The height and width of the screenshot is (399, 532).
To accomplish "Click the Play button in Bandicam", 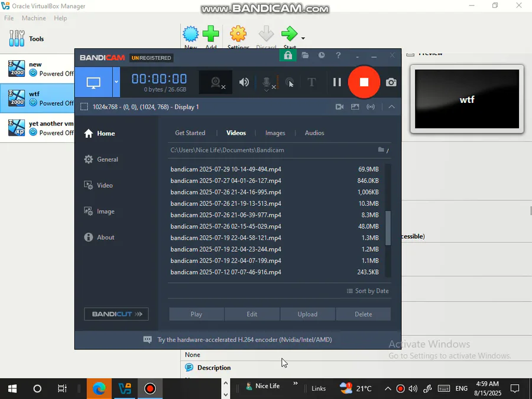I will pos(196,314).
